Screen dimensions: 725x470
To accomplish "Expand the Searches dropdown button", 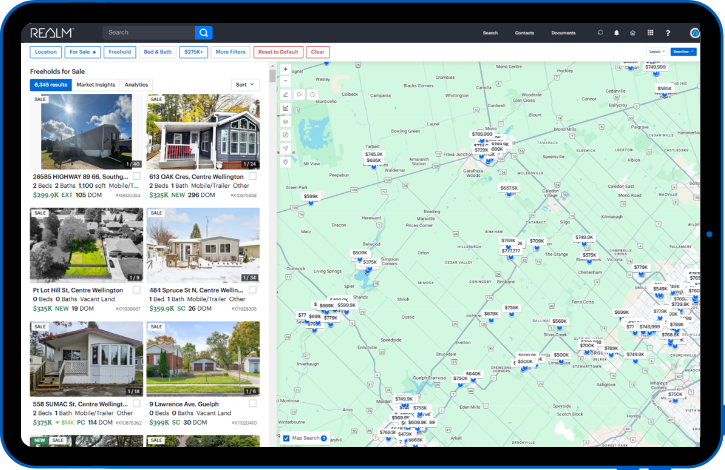I will click(x=684, y=51).
